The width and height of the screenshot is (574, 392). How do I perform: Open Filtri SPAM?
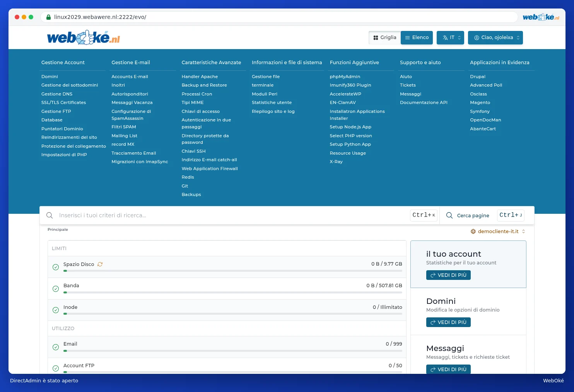tap(124, 127)
